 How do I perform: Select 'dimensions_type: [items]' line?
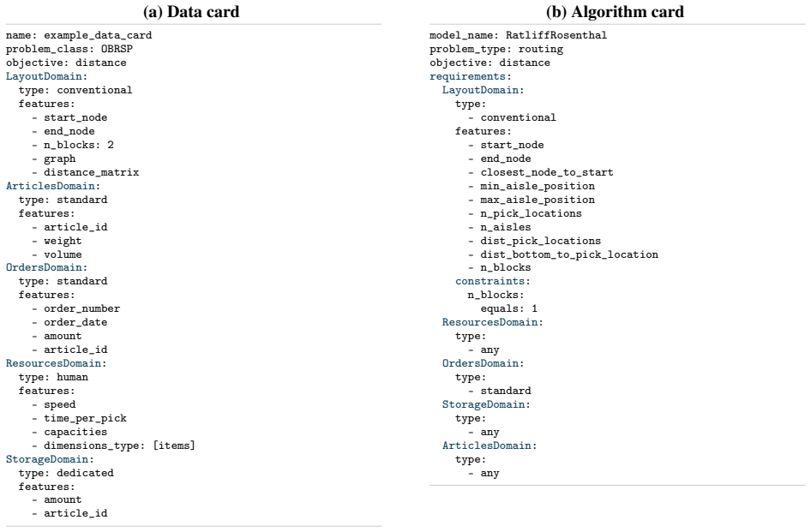click(119, 445)
